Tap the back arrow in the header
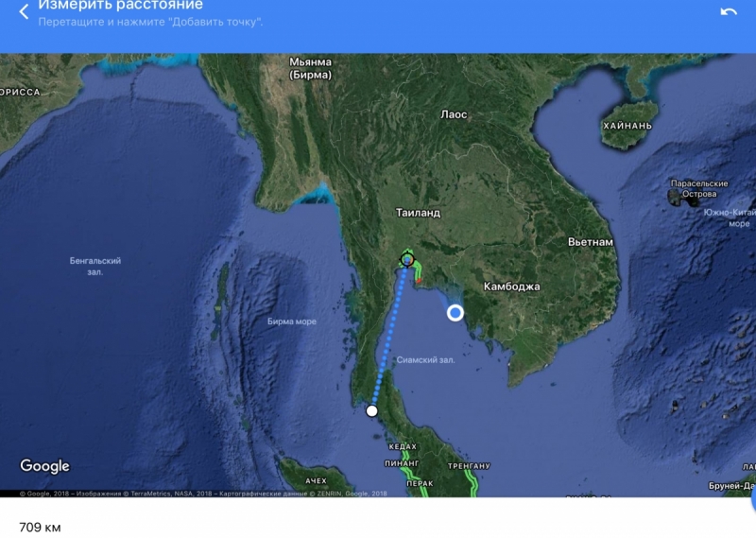756x538 pixels. point(25,11)
